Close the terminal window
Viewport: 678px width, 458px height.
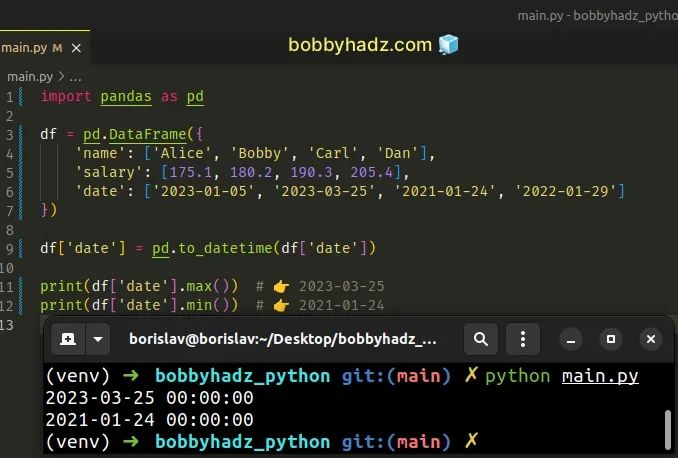(651, 339)
